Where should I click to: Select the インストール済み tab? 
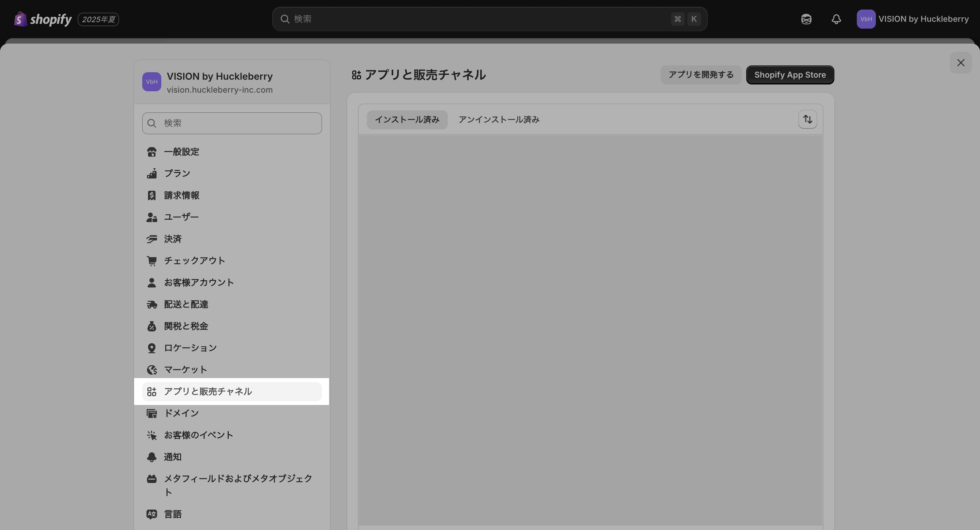407,120
